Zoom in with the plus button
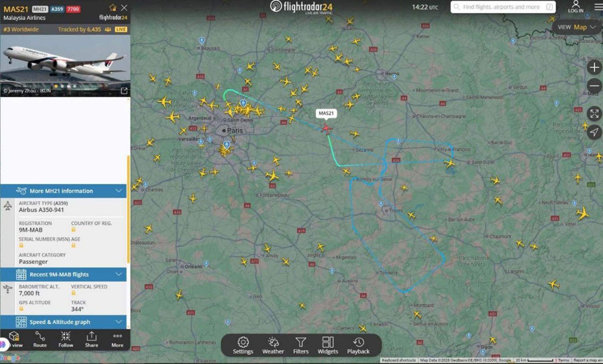 [594, 68]
